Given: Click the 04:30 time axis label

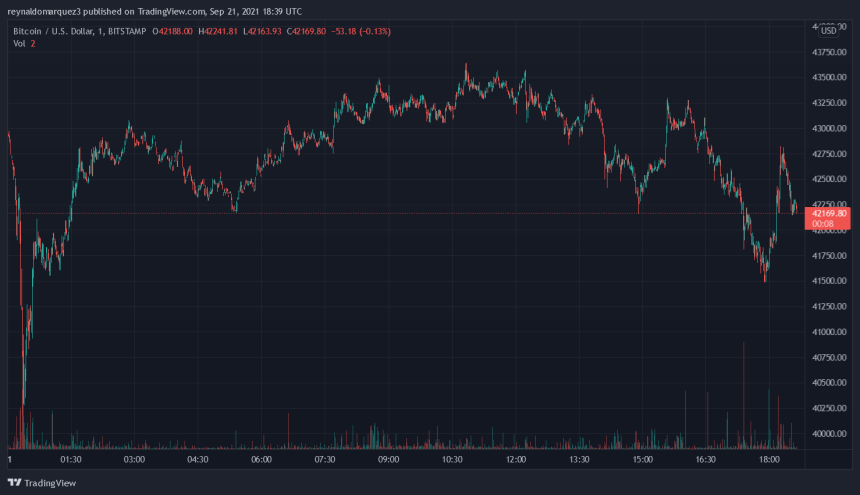Looking at the screenshot, I should tap(198, 459).
